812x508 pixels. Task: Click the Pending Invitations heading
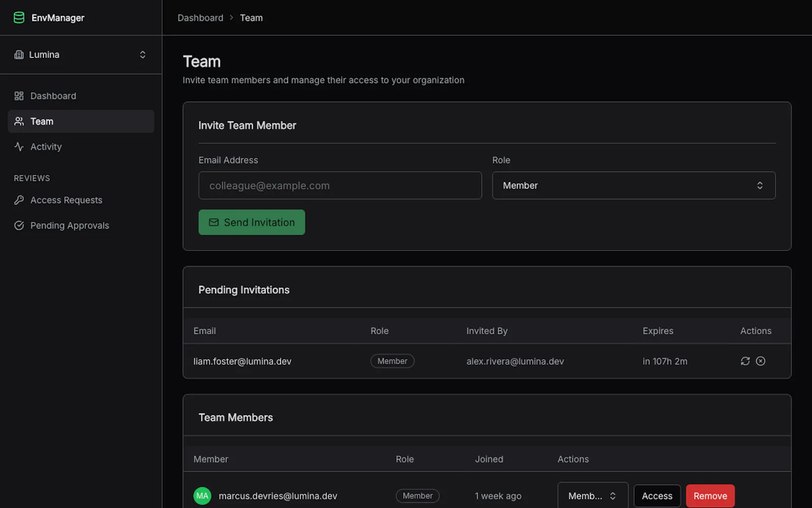(244, 290)
